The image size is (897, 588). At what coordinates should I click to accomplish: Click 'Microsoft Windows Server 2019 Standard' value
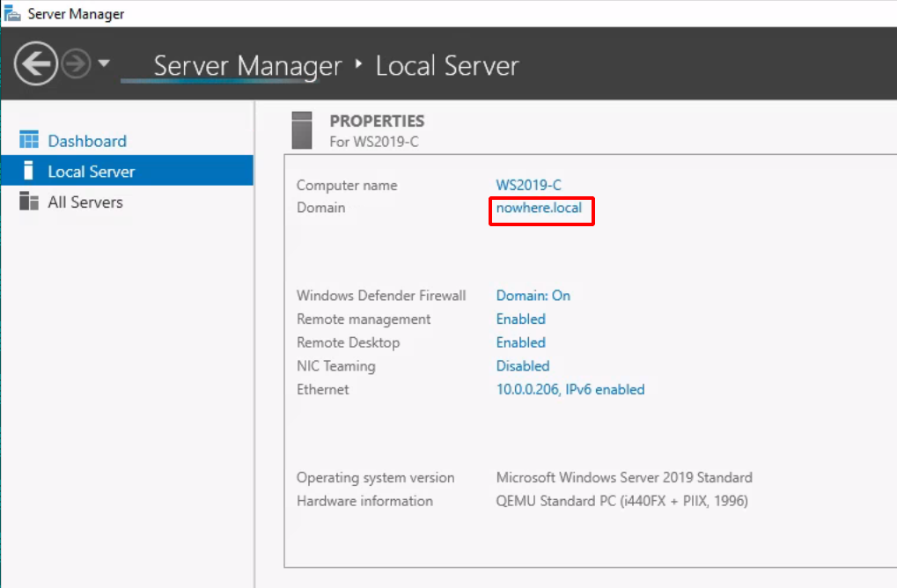[624, 477]
